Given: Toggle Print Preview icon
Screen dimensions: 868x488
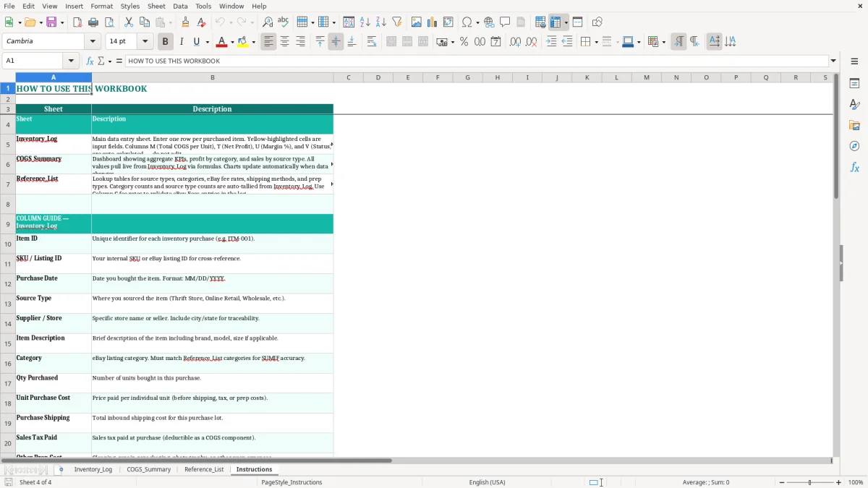Looking at the screenshot, I should pyautogui.click(x=109, y=22).
